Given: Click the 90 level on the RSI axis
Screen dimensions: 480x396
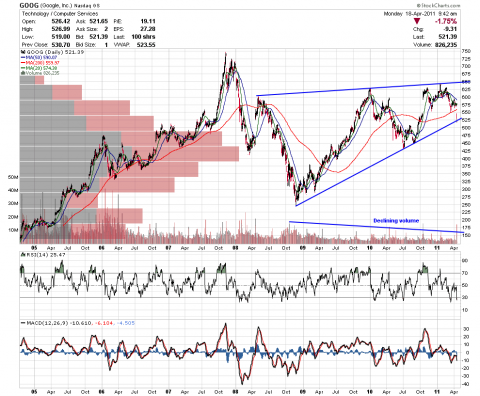Looking at the screenshot, I should (466, 261).
